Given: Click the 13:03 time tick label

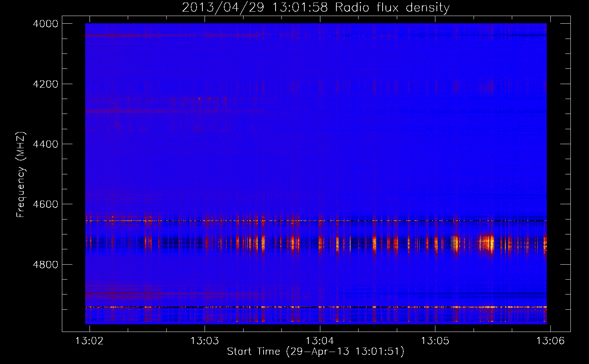Looking at the screenshot, I should pyautogui.click(x=205, y=341).
